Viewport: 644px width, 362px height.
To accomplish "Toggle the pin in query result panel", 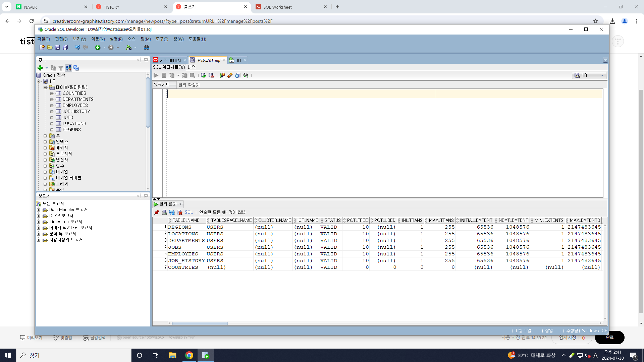I will (x=157, y=213).
